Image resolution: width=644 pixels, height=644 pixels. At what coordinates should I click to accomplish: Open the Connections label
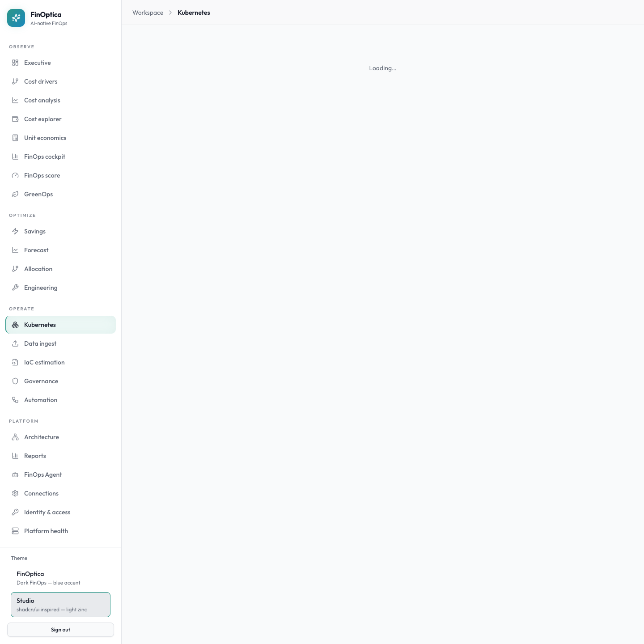(x=41, y=493)
